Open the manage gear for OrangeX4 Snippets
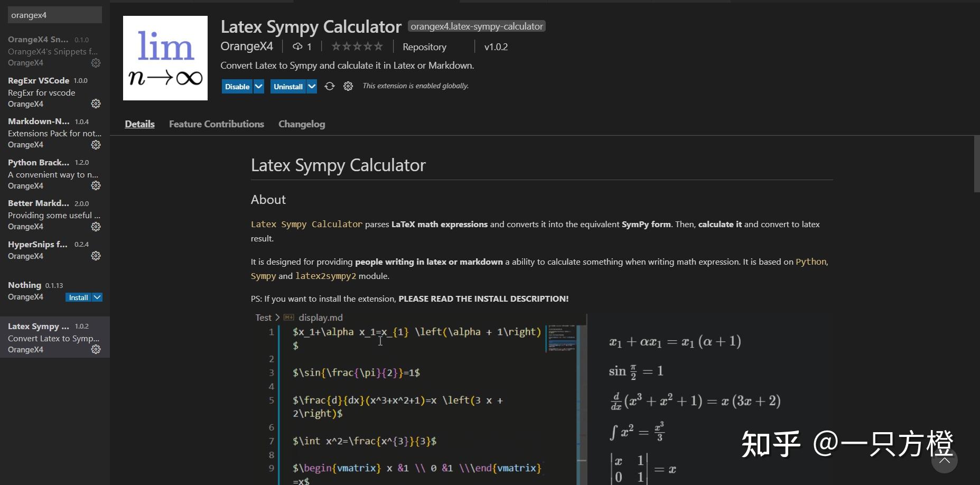980x485 pixels. click(x=96, y=63)
